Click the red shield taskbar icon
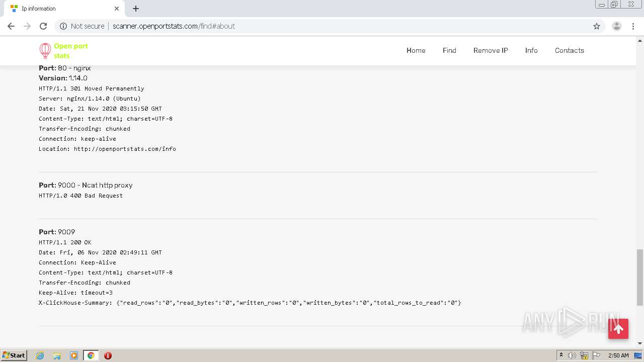The height and width of the screenshot is (362, 644). [108, 355]
